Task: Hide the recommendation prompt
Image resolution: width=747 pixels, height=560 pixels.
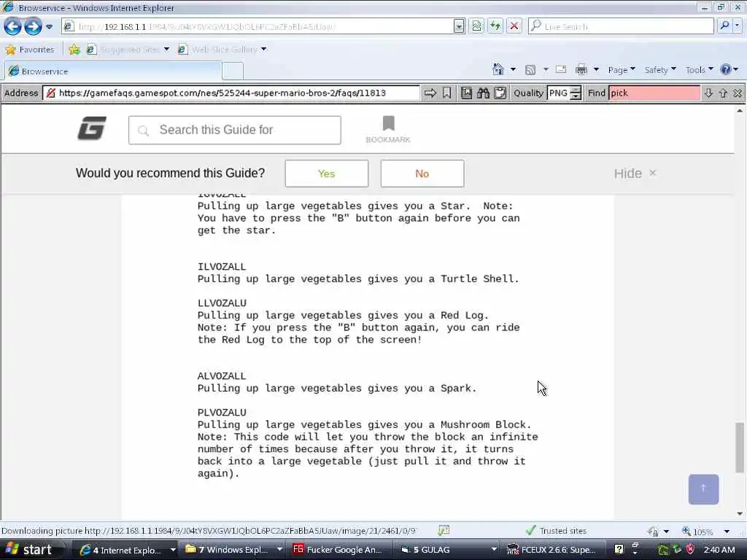Action: point(635,174)
